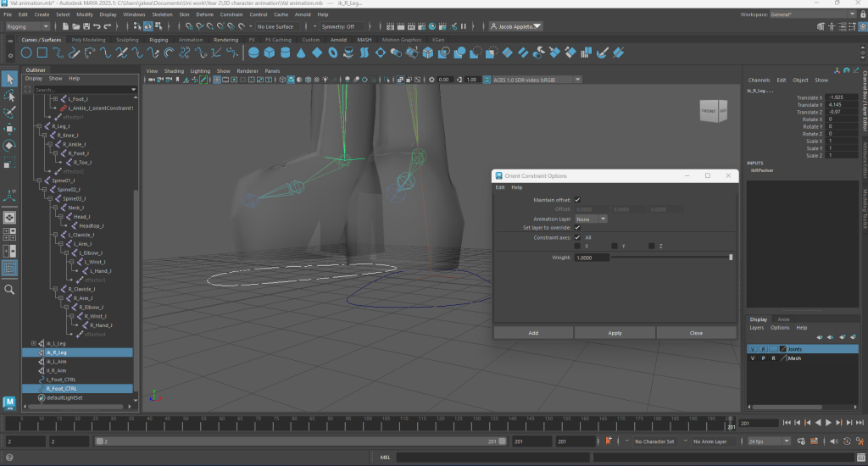Click the polygon cylinder shelf icon
Viewport: 868px width, 466px height.
tap(285, 53)
